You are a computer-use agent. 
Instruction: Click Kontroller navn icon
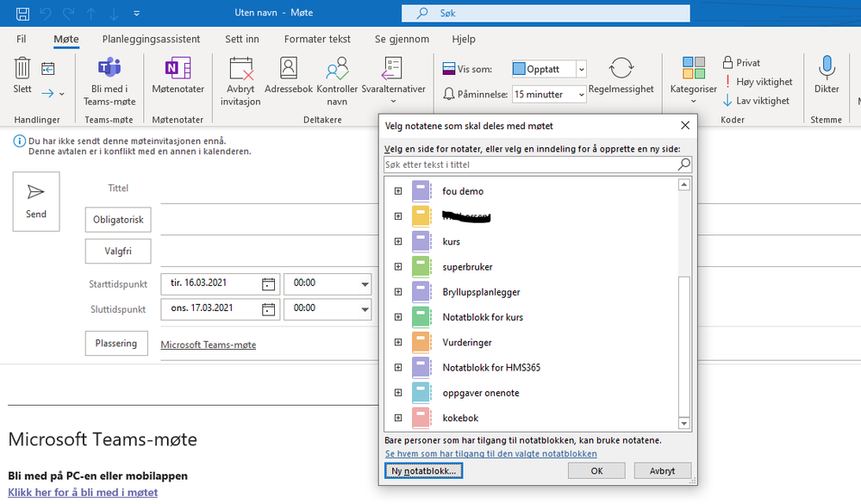[x=337, y=68]
